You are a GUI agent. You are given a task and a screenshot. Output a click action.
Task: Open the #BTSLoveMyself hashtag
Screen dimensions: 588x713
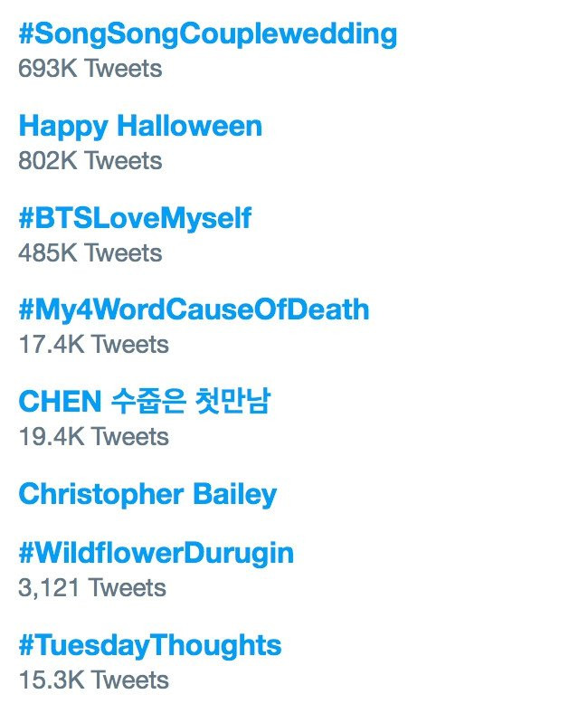click(x=135, y=218)
